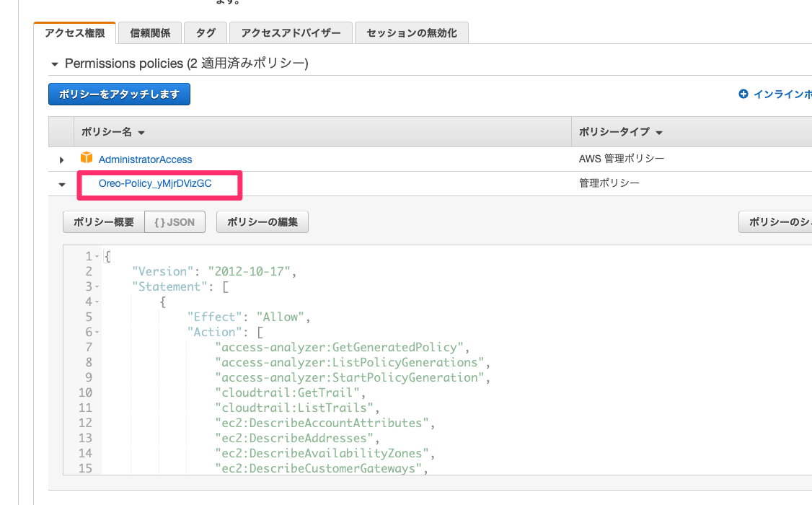Sort by ポリシータイプ column header
This screenshot has width=812, height=505.
620,132
